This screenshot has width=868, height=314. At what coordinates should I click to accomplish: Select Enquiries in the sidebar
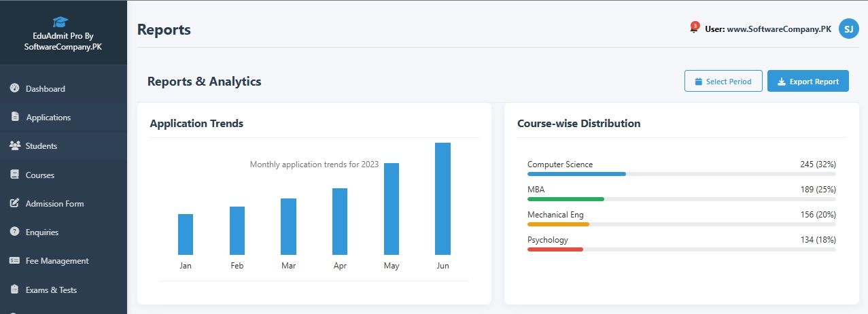[x=63, y=232]
